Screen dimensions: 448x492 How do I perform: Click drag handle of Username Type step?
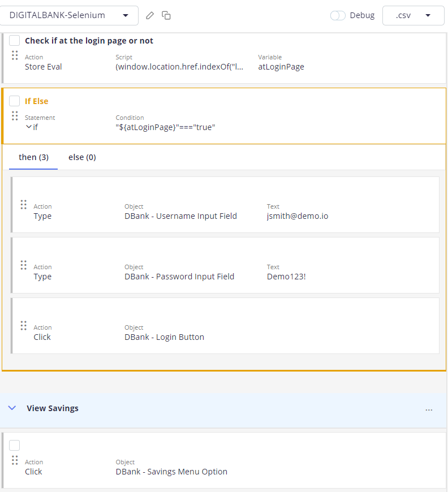(24, 205)
